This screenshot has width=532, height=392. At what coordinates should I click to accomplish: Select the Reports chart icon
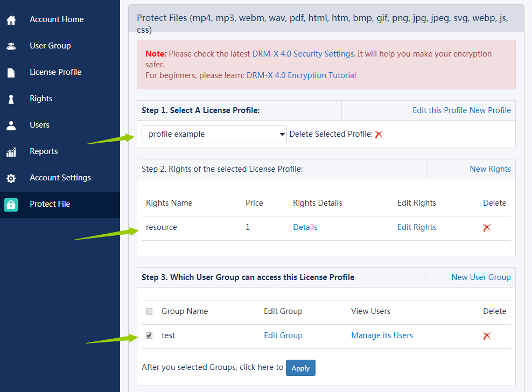pos(11,151)
